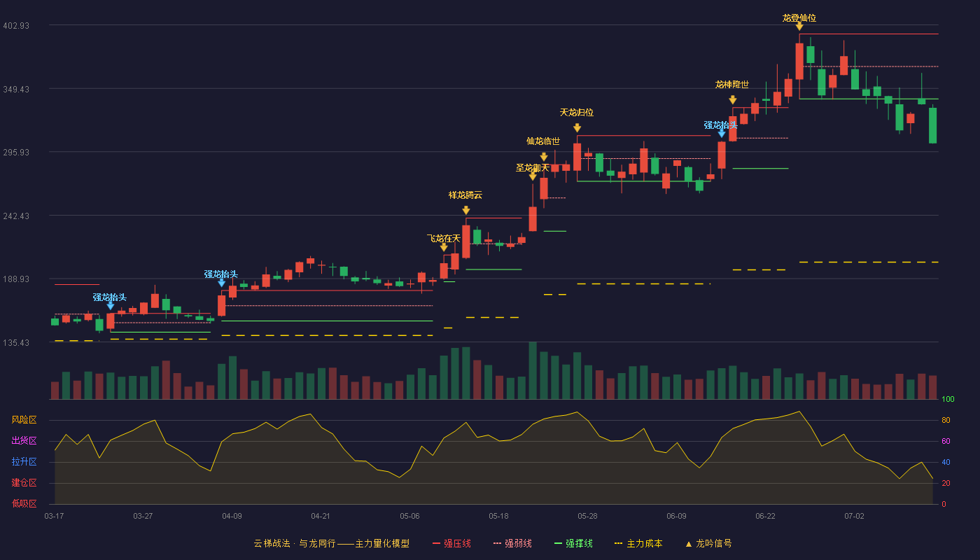Click the 06-09 date axis label

tap(676, 516)
